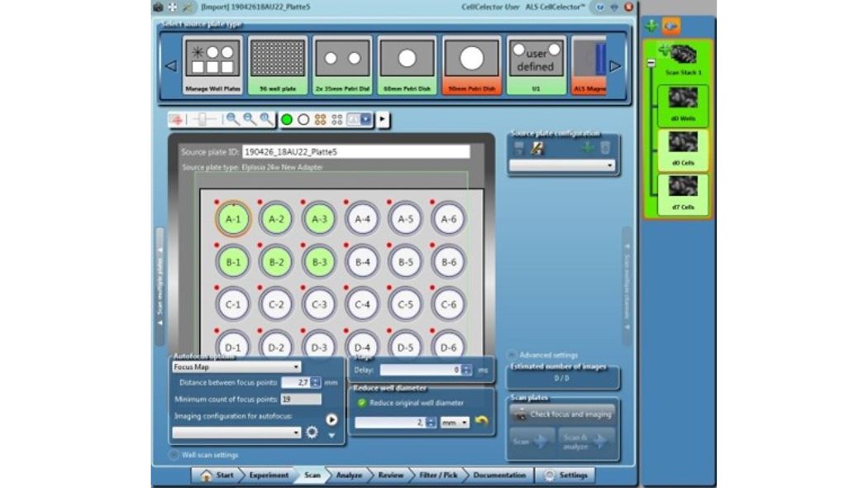868x488 pixels.
Task: Open autofocus imaging configuration gear
Action: click(312, 432)
